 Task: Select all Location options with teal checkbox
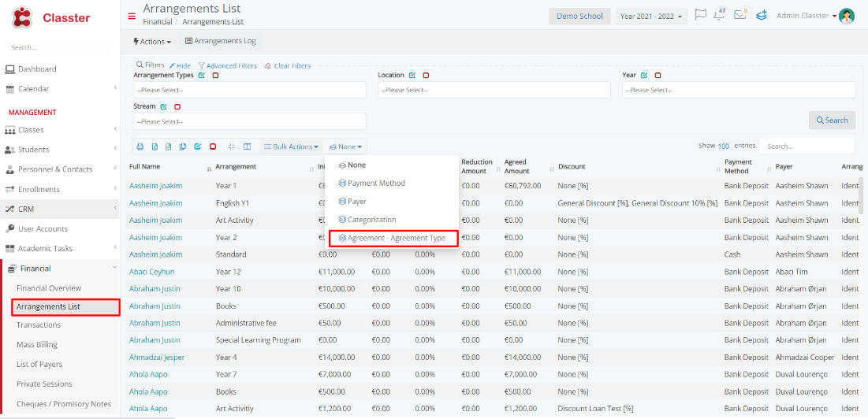coord(412,75)
